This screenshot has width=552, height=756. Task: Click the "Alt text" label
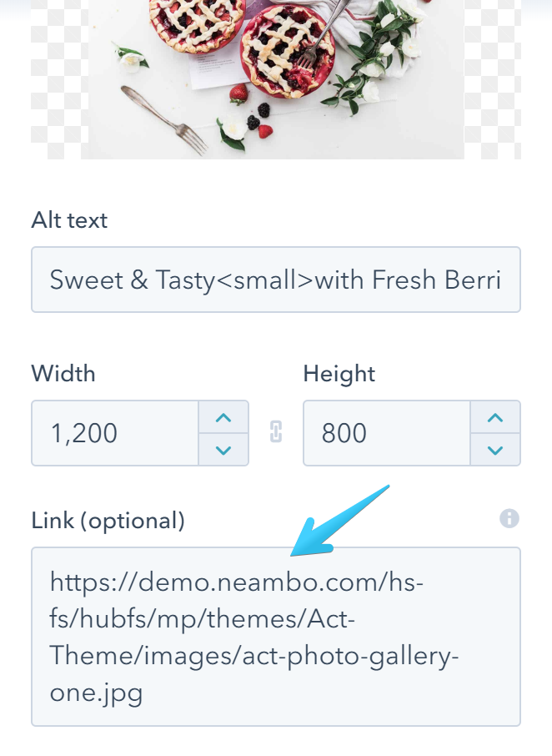point(69,220)
